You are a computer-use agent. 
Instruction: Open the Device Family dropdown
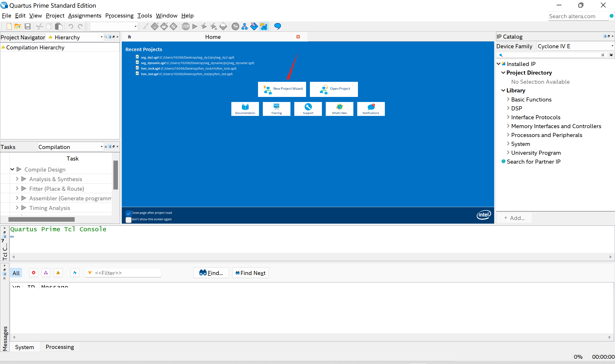click(x=575, y=46)
